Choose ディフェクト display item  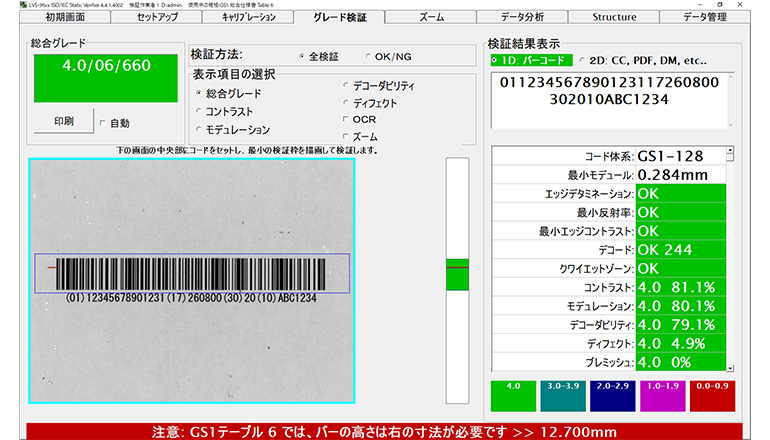(346, 103)
